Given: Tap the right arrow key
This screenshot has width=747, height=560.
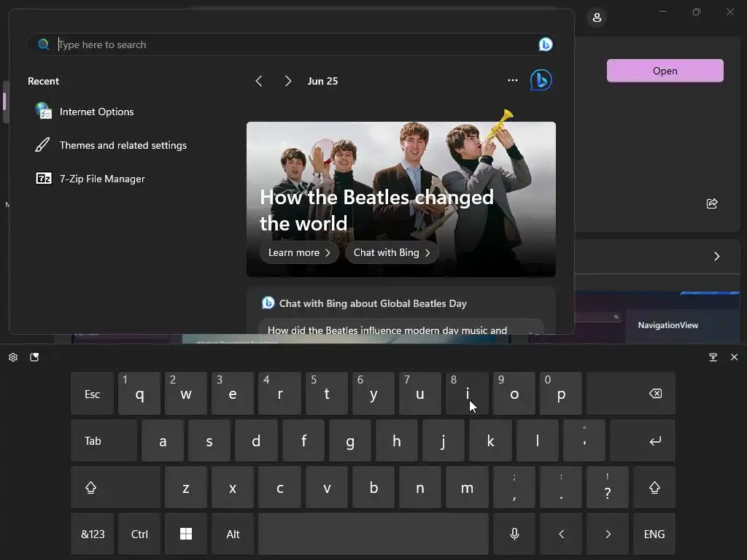Looking at the screenshot, I should coord(608,534).
